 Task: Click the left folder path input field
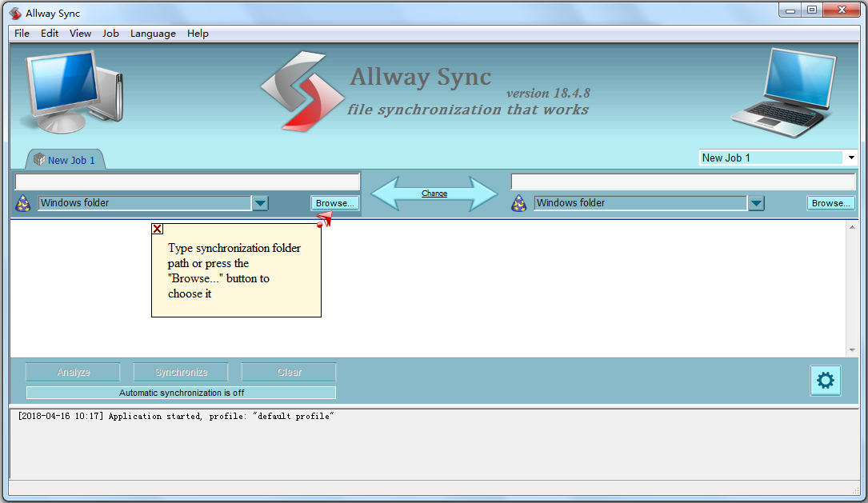point(187,181)
